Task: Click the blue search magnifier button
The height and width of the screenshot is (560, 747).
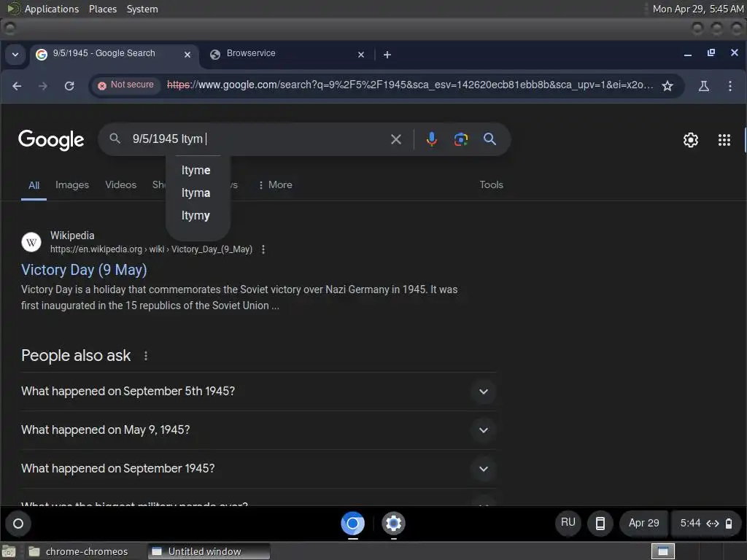Action: (x=489, y=139)
